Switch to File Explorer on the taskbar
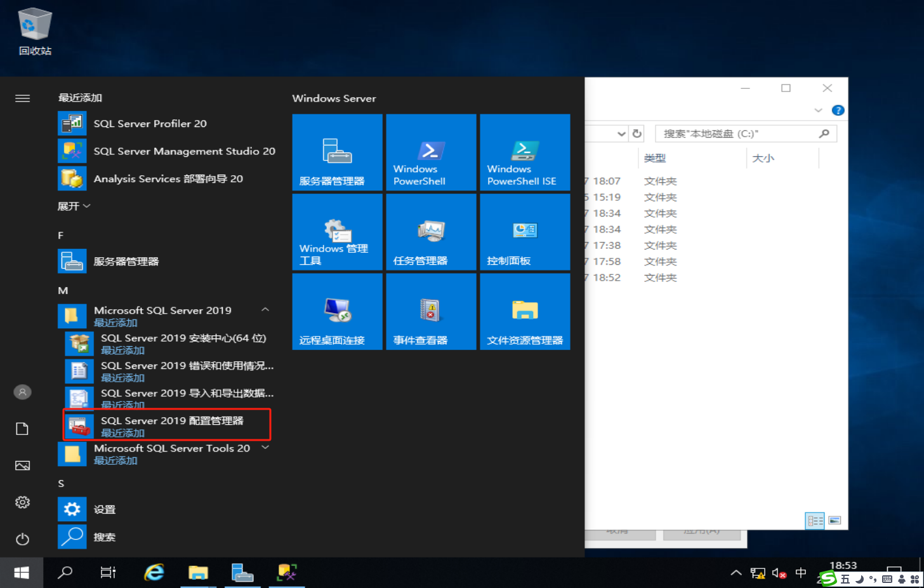The width and height of the screenshot is (924, 588). click(x=198, y=573)
